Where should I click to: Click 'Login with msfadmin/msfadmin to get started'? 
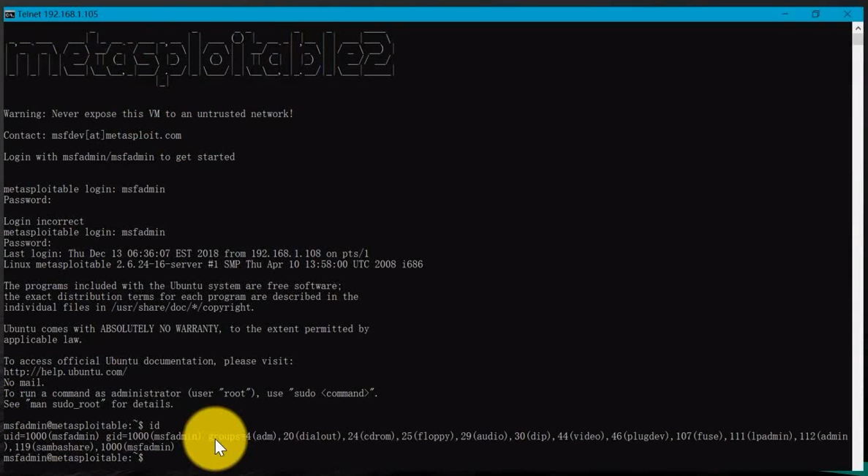(x=119, y=157)
